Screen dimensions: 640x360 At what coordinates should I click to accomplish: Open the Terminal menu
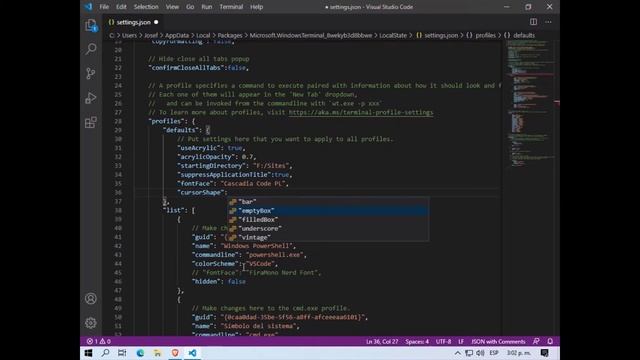[x=231, y=7]
